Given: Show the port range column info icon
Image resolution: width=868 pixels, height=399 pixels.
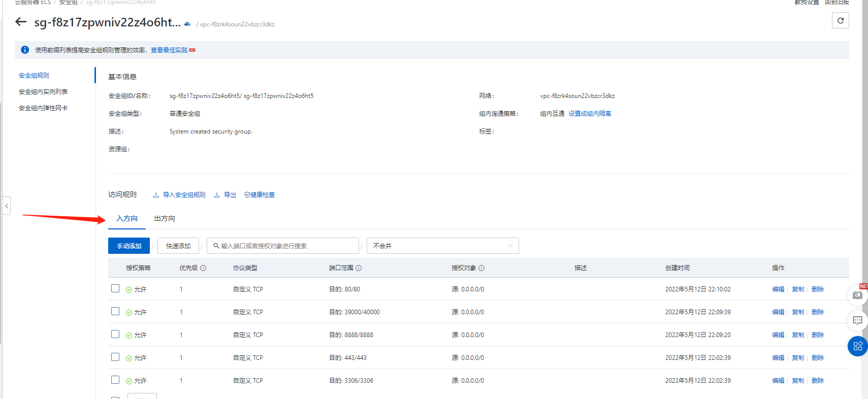Looking at the screenshot, I should 359,268.
